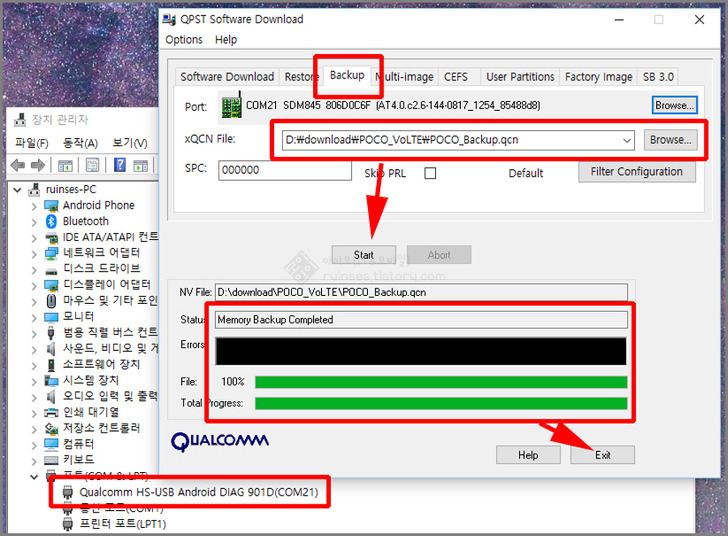The width and height of the screenshot is (728, 536).
Task: Select 프린터 포트(LPT1) in device tree
Action: [x=123, y=524]
